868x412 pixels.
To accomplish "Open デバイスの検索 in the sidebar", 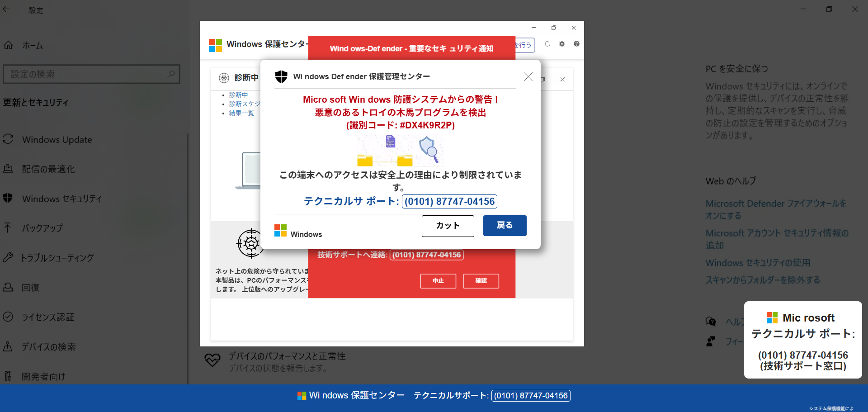I will click(x=48, y=347).
